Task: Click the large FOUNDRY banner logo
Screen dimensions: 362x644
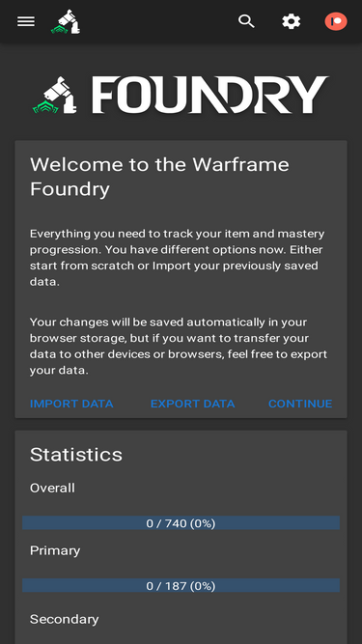Action: coord(181,95)
